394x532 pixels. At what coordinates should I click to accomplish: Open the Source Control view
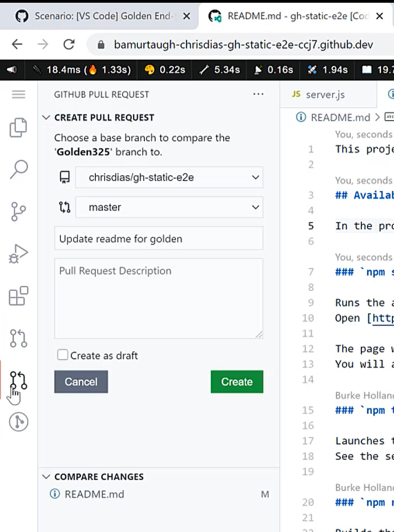point(19,211)
